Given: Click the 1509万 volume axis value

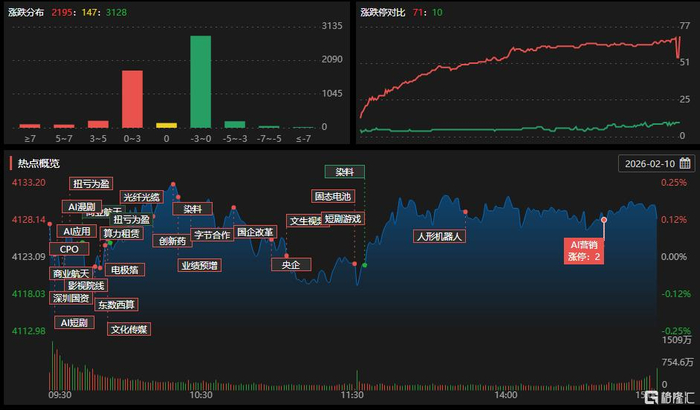Looking at the screenshot, I should tap(676, 340).
